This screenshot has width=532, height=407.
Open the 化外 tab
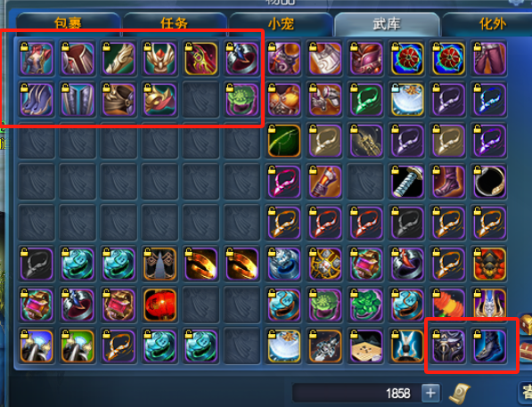click(x=492, y=24)
